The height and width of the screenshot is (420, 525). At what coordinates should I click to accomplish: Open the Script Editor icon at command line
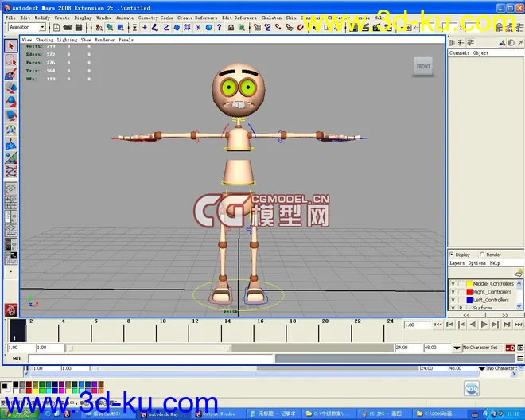(x=520, y=359)
